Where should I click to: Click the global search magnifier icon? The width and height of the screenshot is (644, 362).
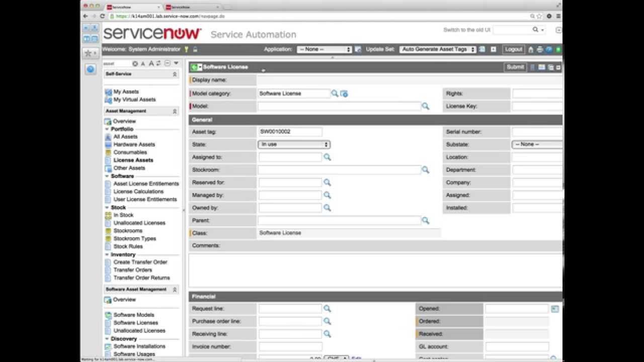click(536, 30)
